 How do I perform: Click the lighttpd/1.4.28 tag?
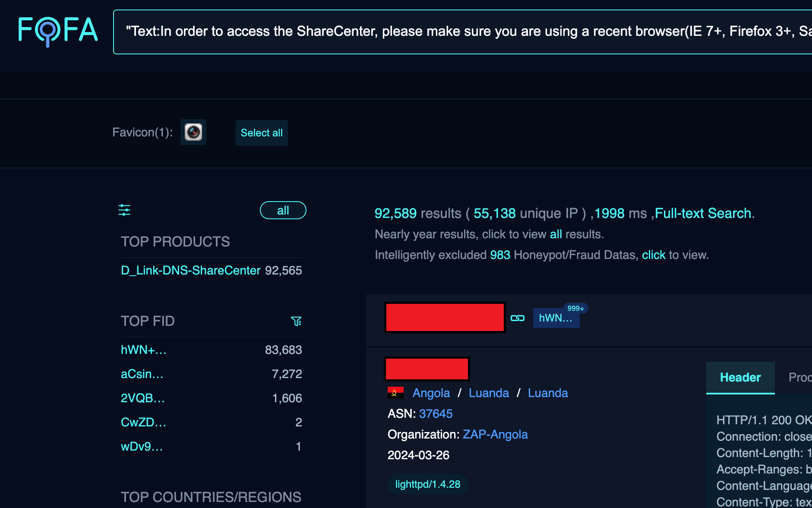click(x=427, y=484)
